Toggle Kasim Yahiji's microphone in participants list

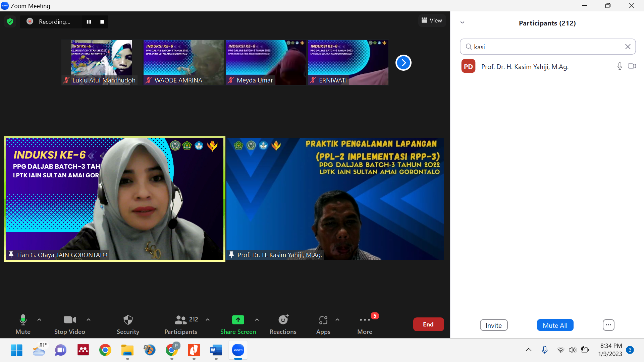coord(620,66)
